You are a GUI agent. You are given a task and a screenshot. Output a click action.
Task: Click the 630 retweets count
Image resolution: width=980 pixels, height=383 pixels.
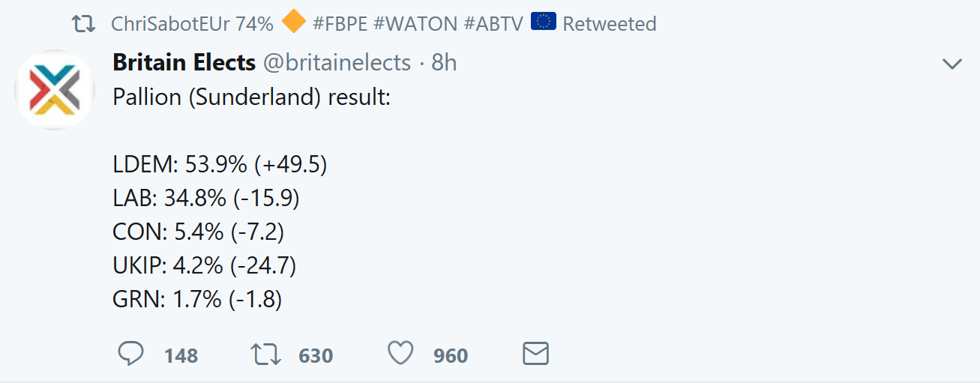(316, 355)
